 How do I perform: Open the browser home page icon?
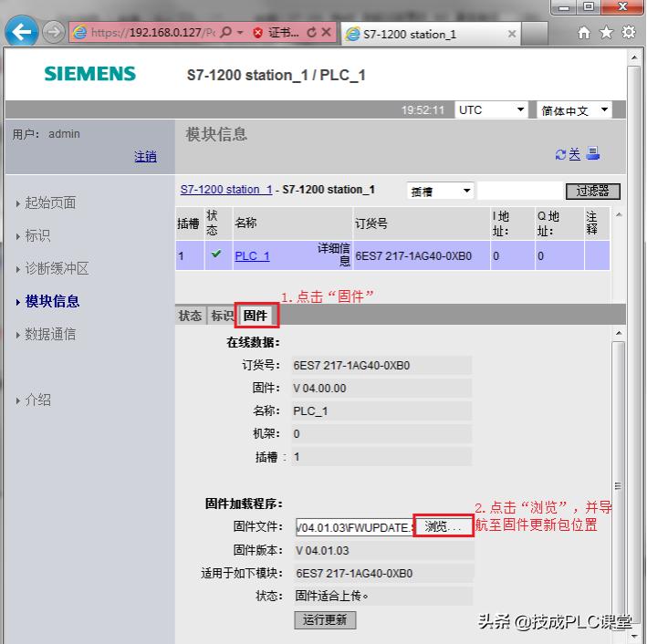(x=583, y=32)
